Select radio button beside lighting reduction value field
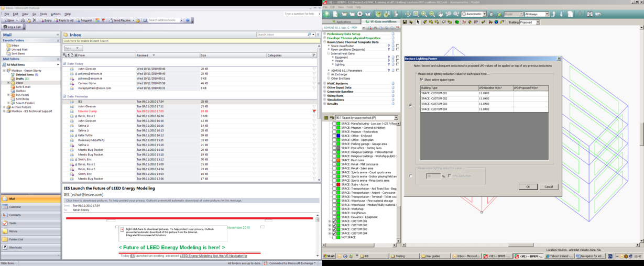This screenshot has height=266, width=644. (411, 176)
